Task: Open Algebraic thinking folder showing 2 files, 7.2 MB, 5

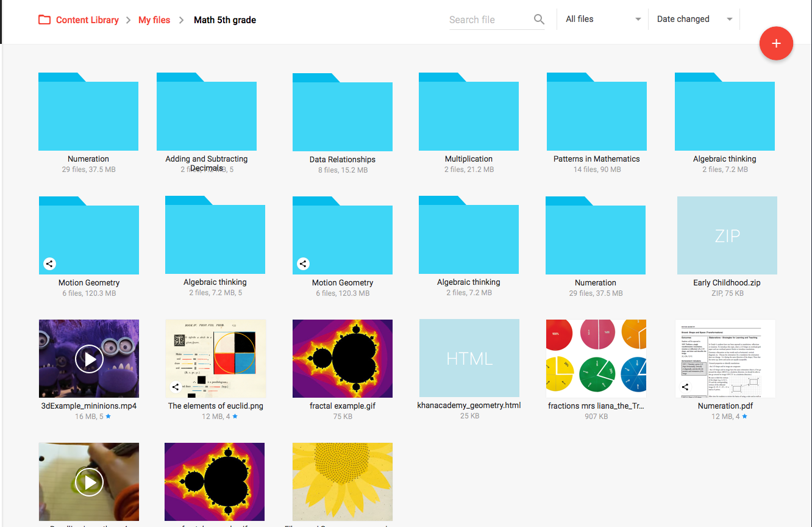Action: pyautogui.click(x=215, y=235)
